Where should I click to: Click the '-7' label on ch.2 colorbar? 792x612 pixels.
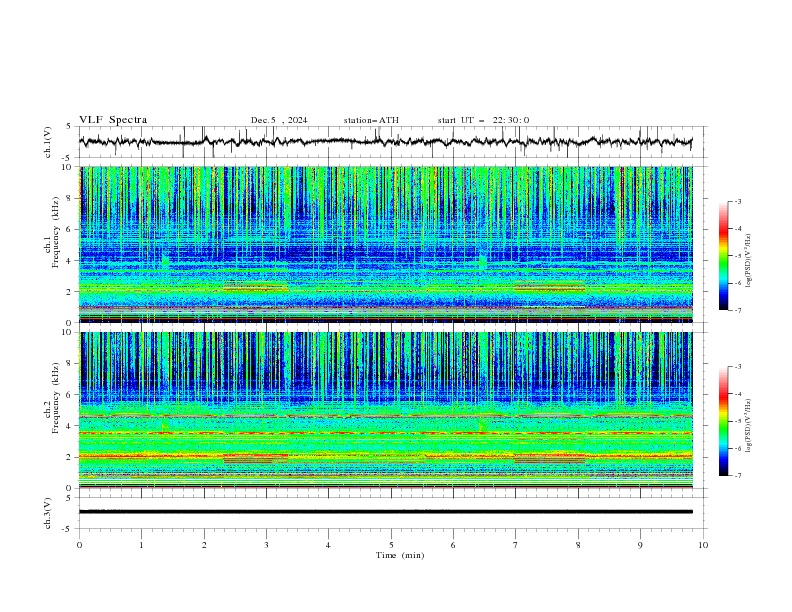(x=737, y=476)
